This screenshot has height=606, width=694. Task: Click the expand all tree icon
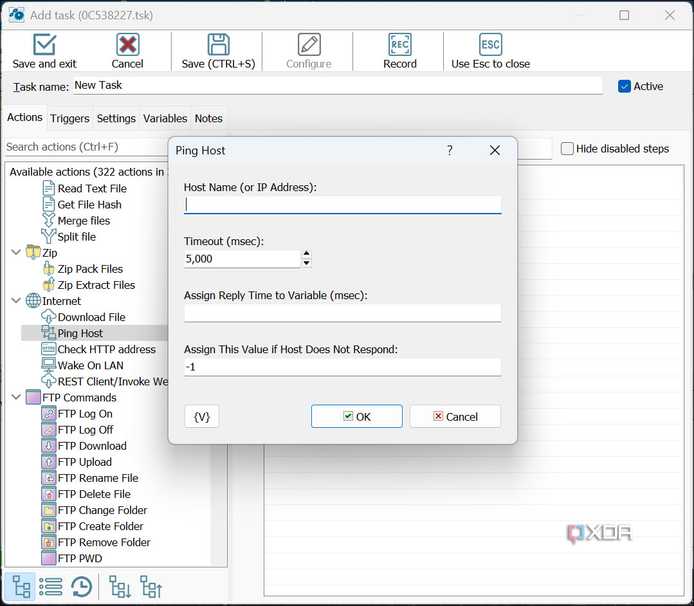[120, 587]
